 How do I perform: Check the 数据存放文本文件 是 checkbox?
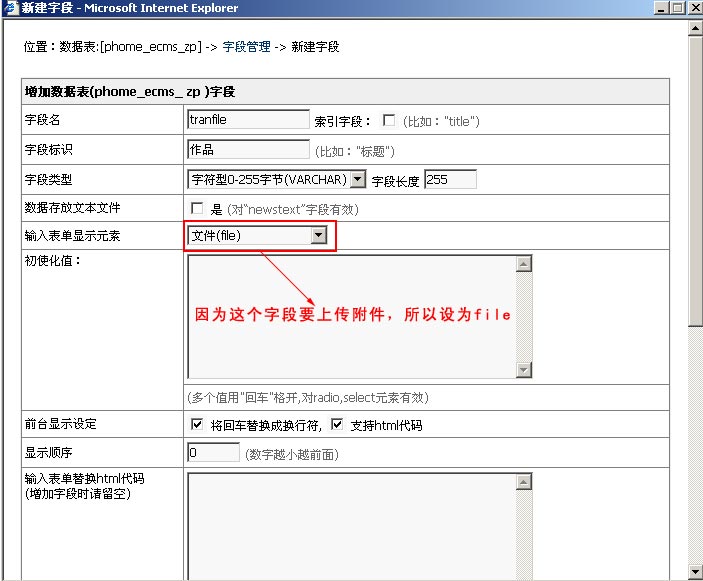[x=197, y=209]
